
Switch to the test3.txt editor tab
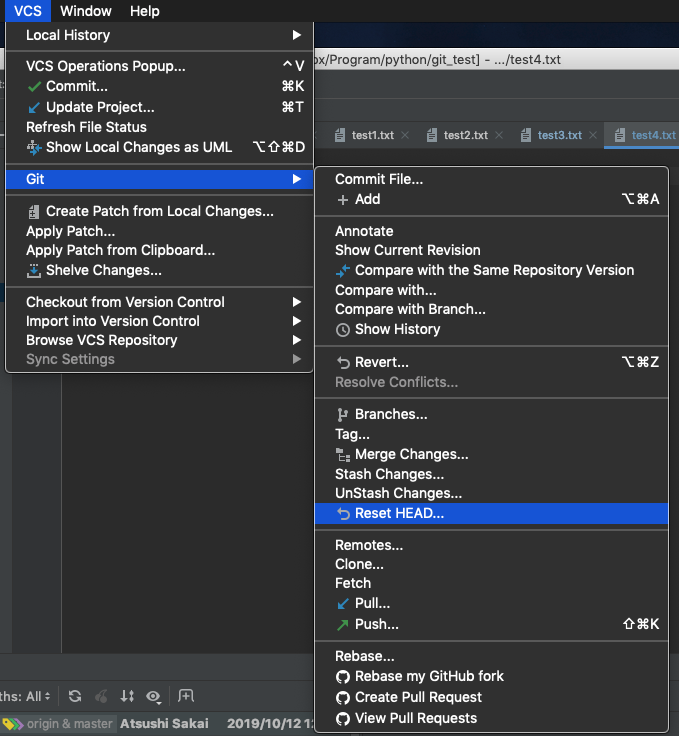[x=559, y=135]
